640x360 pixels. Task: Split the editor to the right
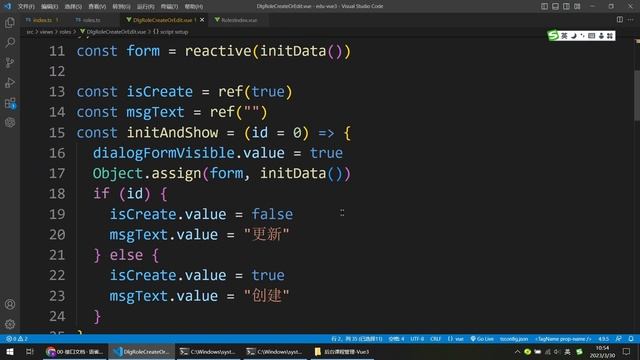[x=620, y=20]
